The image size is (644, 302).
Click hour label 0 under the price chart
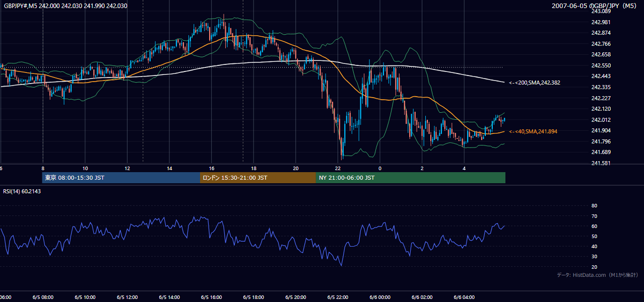coord(380,169)
